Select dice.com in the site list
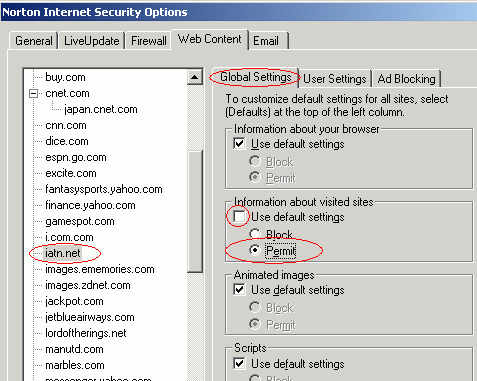 (x=67, y=141)
